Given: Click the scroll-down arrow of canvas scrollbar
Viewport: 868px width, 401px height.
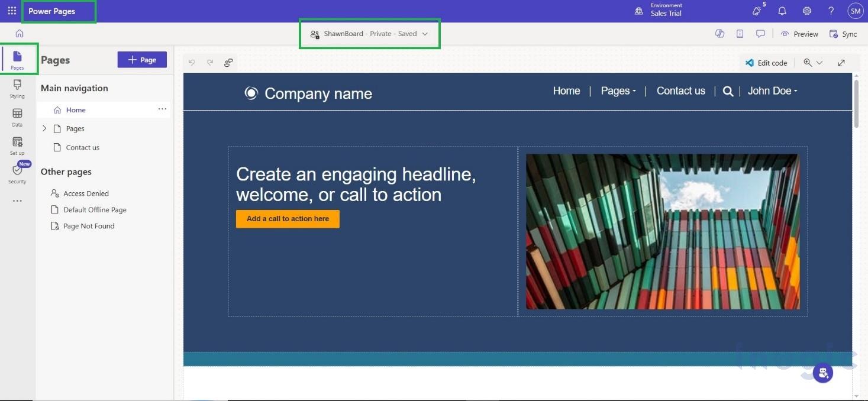Looking at the screenshot, I should [856, 396].
